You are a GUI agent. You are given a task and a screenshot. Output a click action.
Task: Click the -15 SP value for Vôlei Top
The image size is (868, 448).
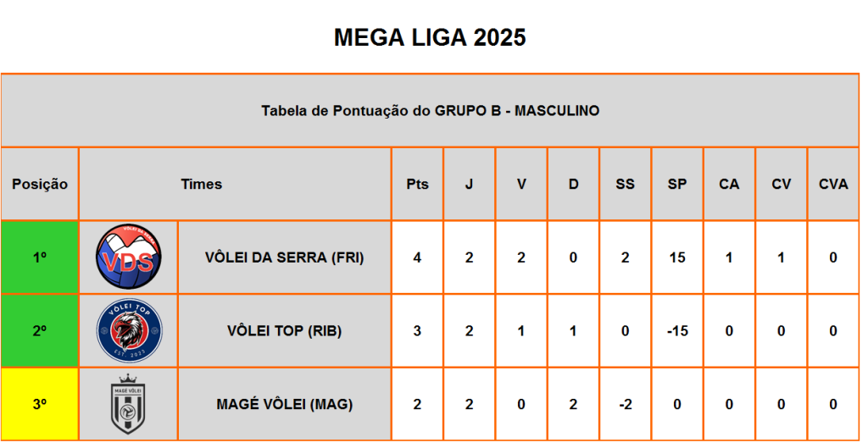tap(677, 331)
